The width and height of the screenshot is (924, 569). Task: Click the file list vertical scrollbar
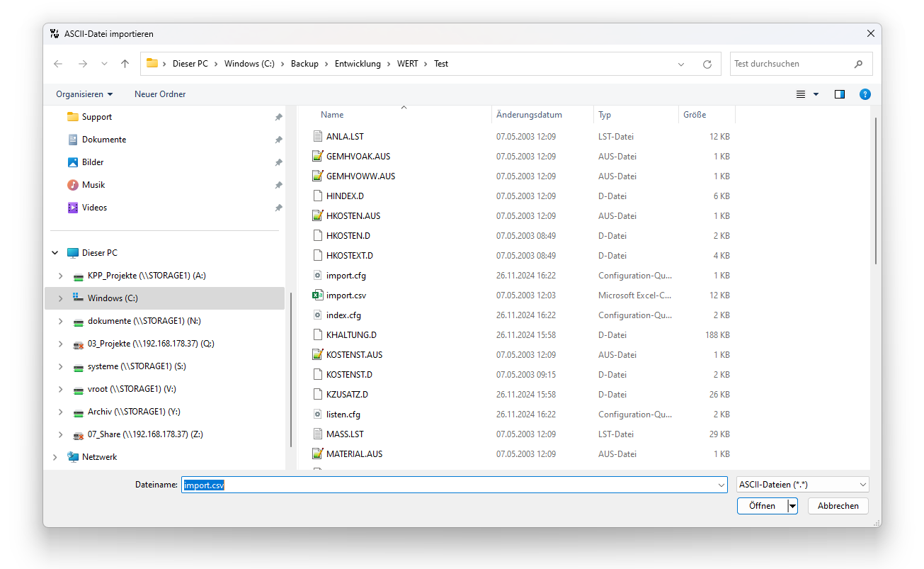pyautogui.click(x=876, y=191)
